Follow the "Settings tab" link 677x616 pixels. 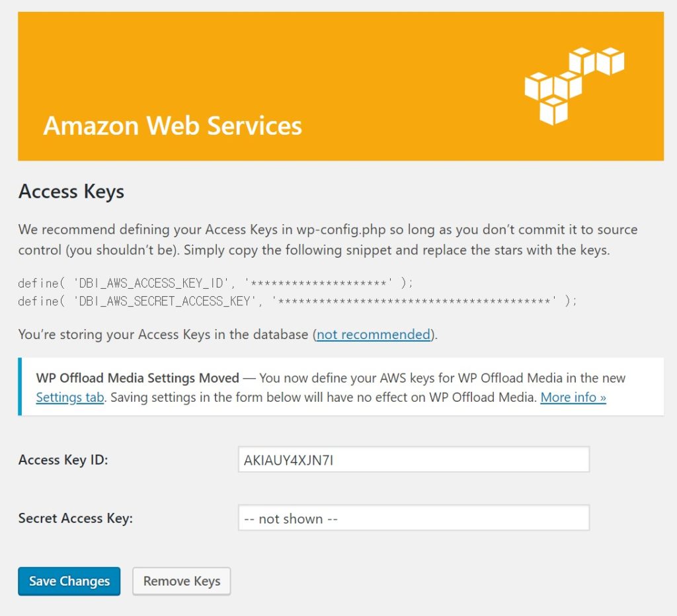(69, 397)
